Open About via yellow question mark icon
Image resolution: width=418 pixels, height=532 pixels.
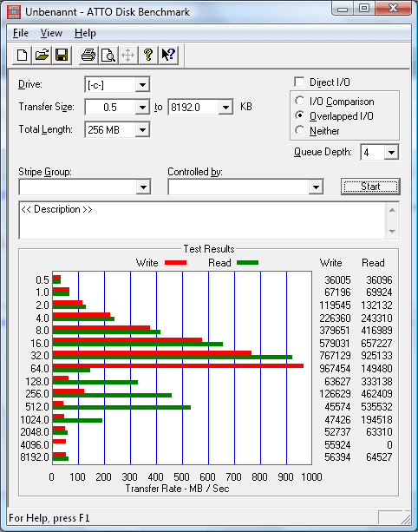pos(147,55)
